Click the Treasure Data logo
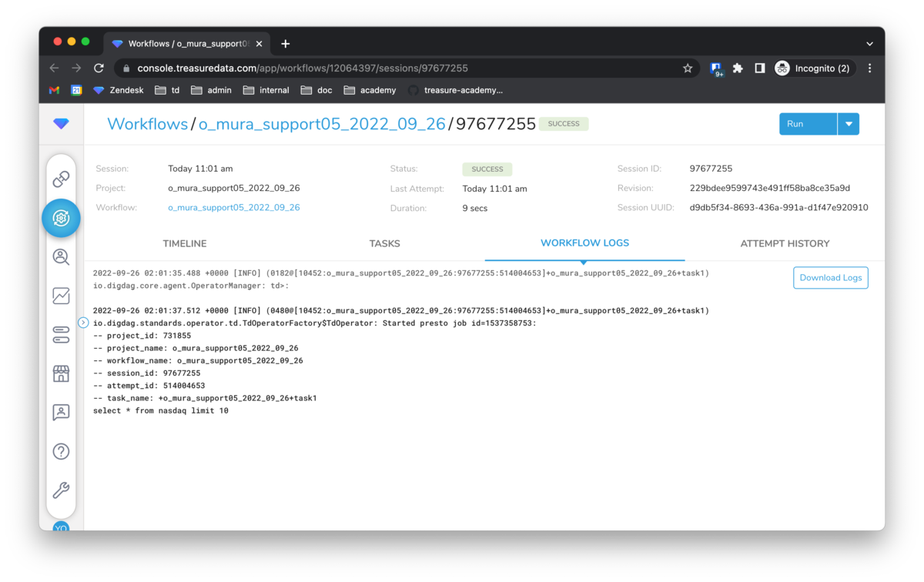The image size is (924, 582). pyautogui.click(x=61, y=123)
